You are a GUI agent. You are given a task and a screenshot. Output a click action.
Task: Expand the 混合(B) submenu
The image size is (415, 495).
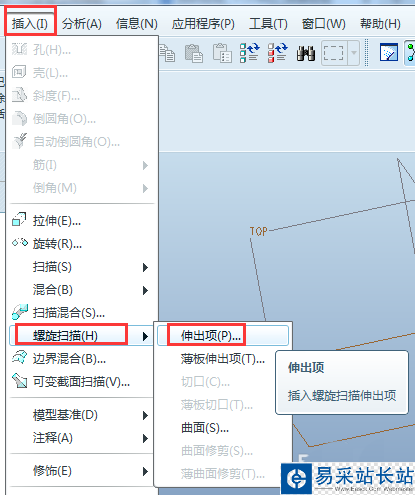(x=82, y=290)
